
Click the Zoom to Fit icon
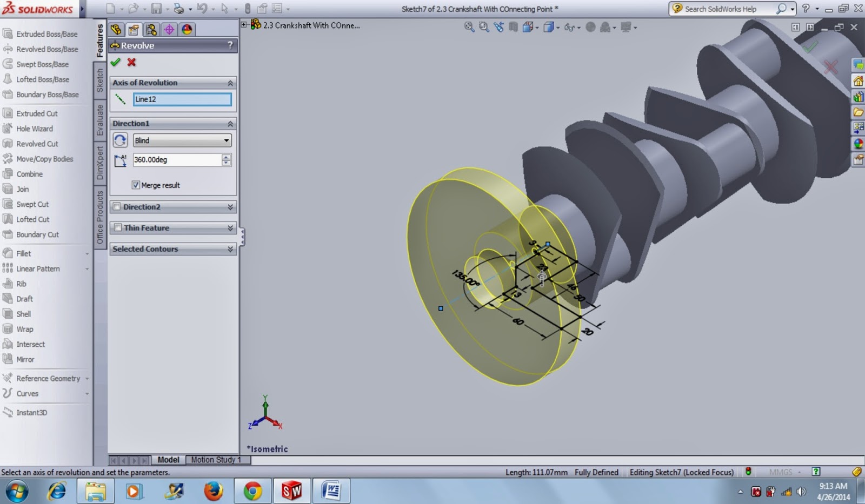point(468,26)
